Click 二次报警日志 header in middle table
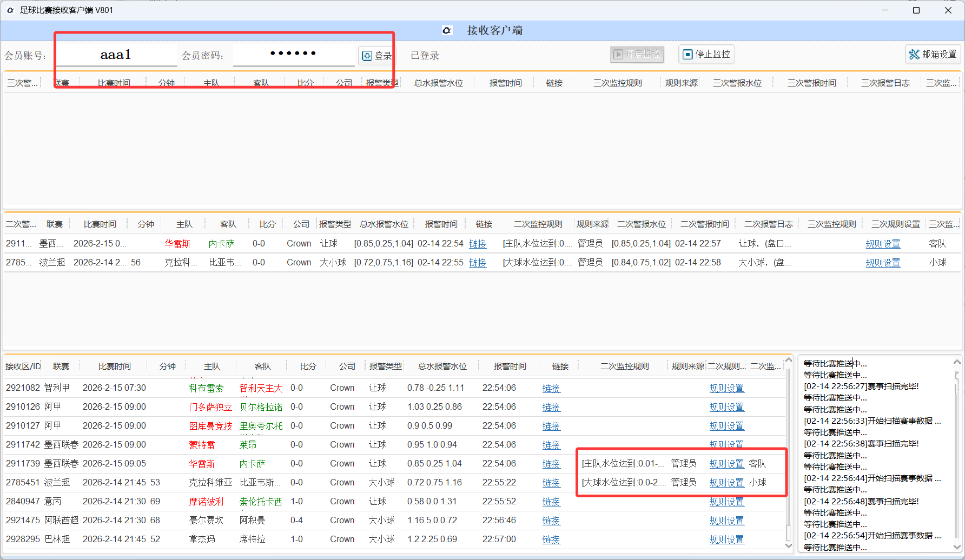965x560 pixels. pyautogui.click(x=768, y=224)
